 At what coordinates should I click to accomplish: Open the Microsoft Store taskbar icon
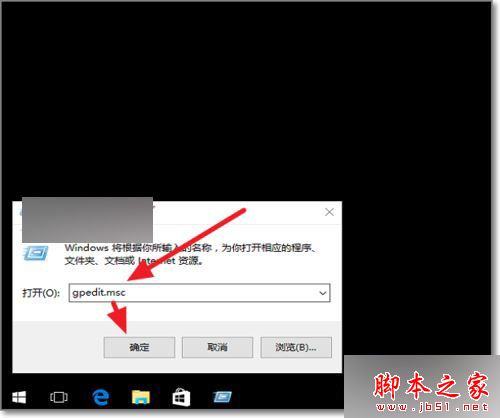(x=181, y=397)
